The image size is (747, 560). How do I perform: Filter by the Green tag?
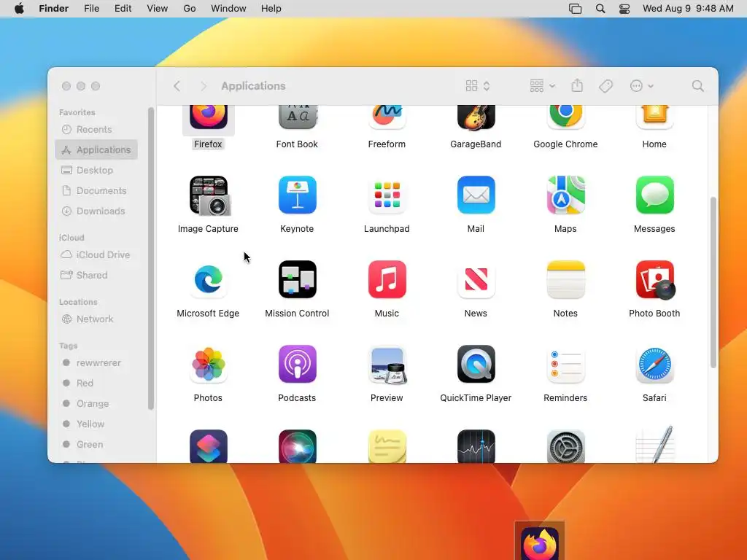coord(97,445)
